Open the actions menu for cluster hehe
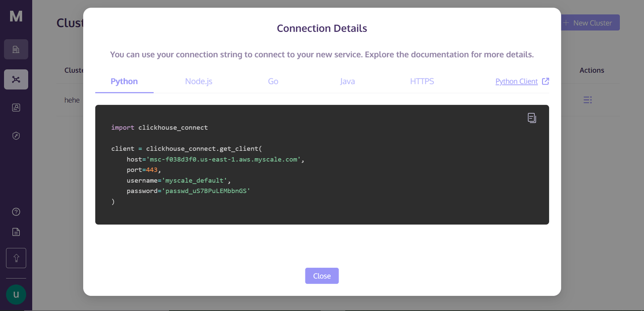Screen dimensions: 644x311 coord(588,100)
